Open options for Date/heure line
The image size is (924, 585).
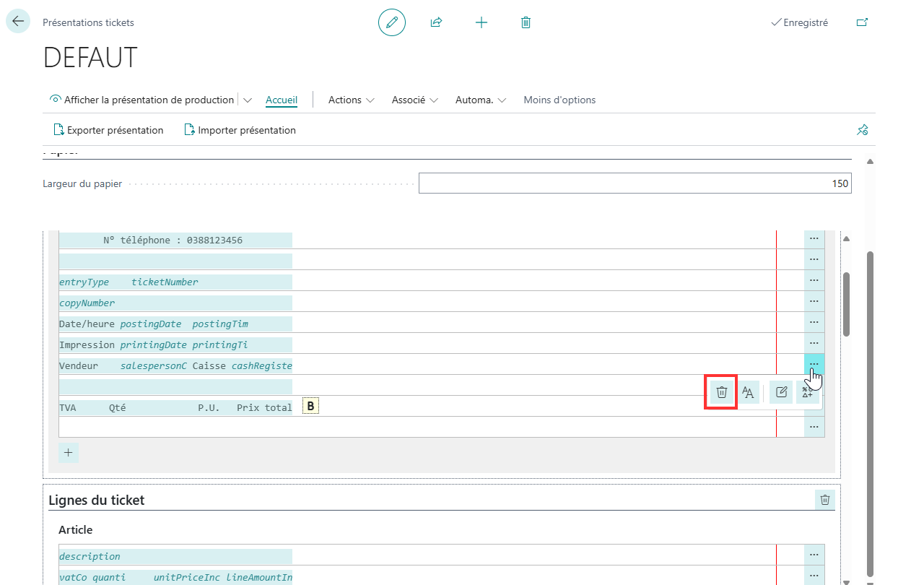click(814, 322)
